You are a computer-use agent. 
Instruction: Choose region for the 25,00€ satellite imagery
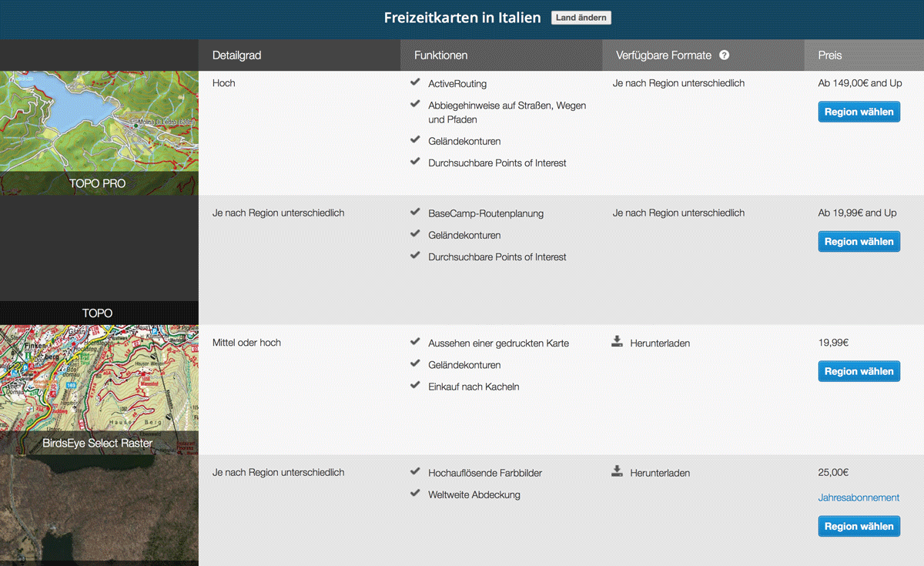[859, 526]
